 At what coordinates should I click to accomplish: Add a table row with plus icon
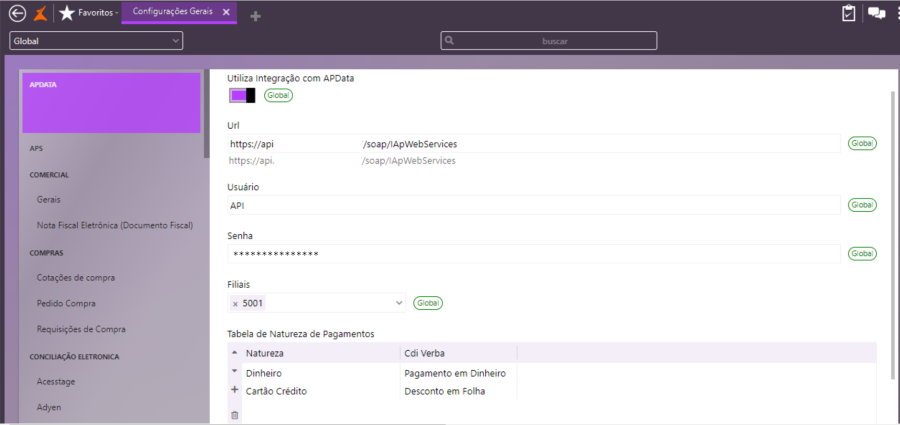(x=234, y=390)
